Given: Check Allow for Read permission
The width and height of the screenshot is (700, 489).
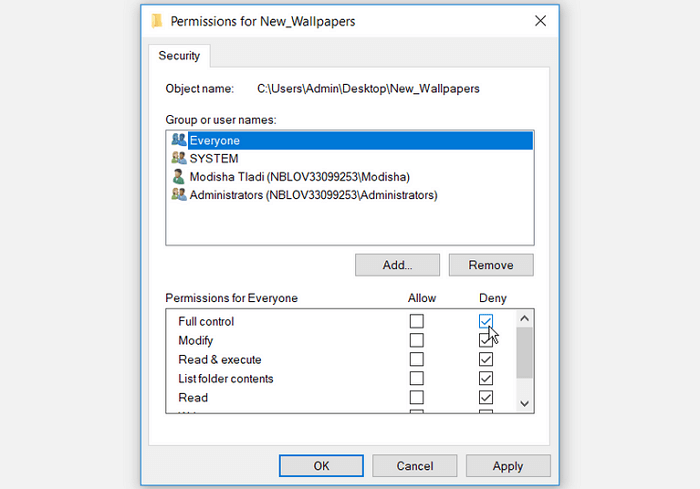Looking at the screenshot, I should 417,397.
